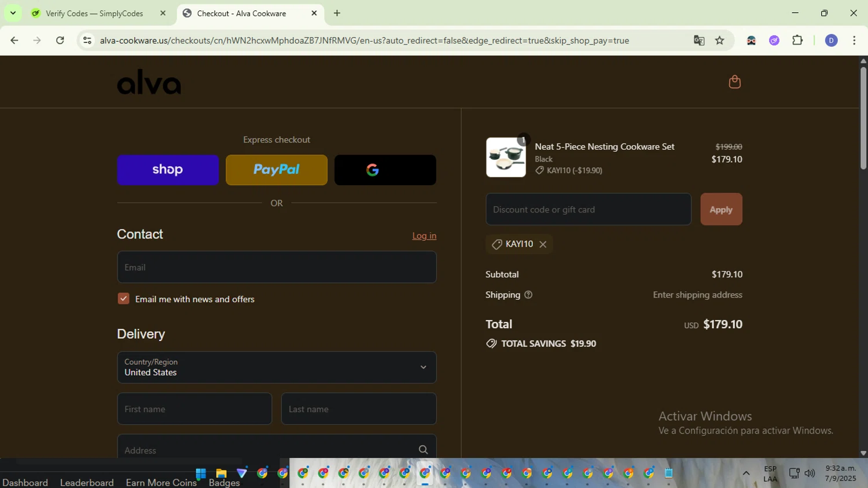Go back to the previous page
The image size is (868, 488).
14,41
